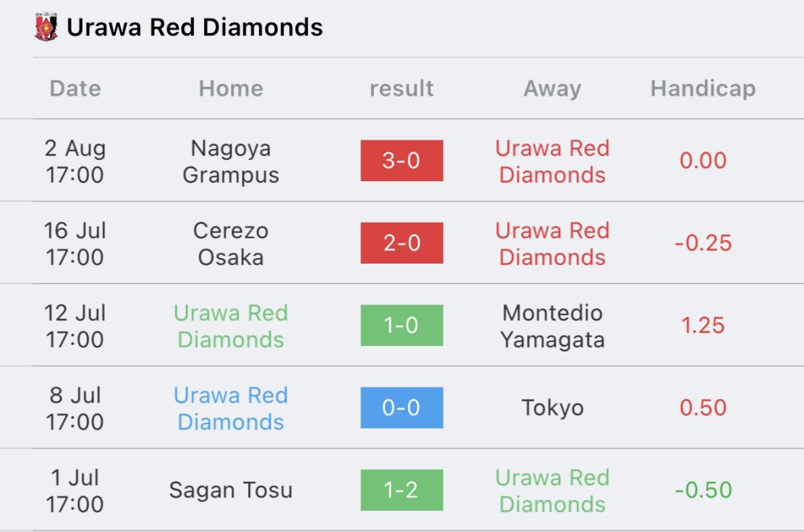This screenshot has width=804, height=532.
Task: Select Nagoya Grampus home team
Action: (231, 162)
